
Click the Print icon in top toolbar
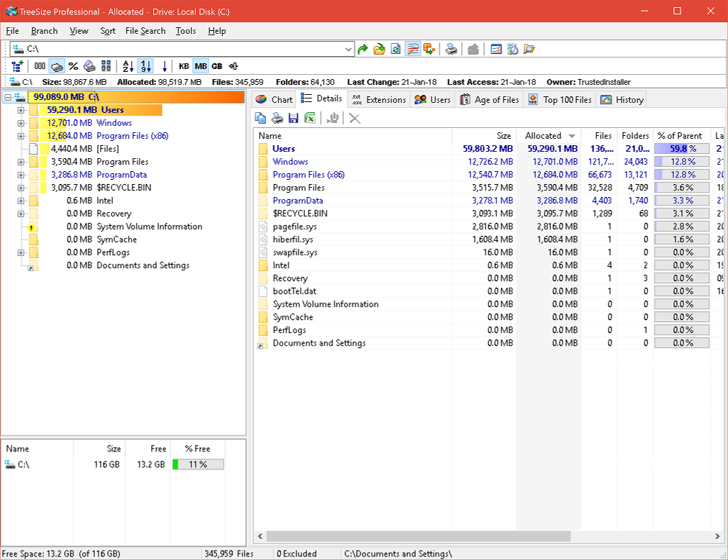pos(450,49)
